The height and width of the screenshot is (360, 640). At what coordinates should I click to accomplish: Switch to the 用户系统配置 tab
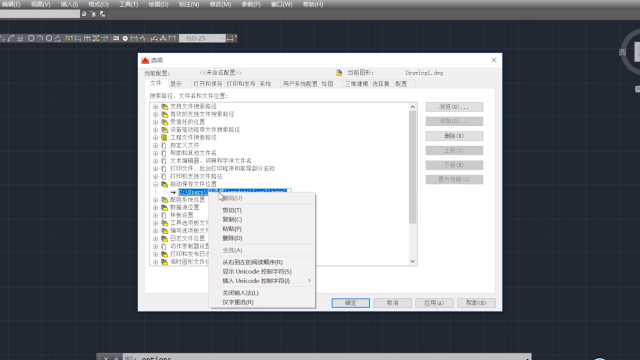click(300, 84)
